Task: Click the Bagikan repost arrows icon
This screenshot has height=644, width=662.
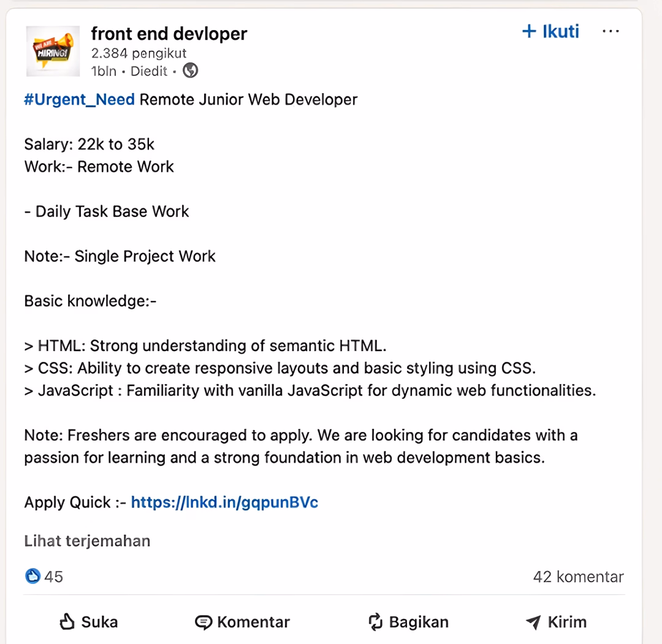Action: coord(375,623)
